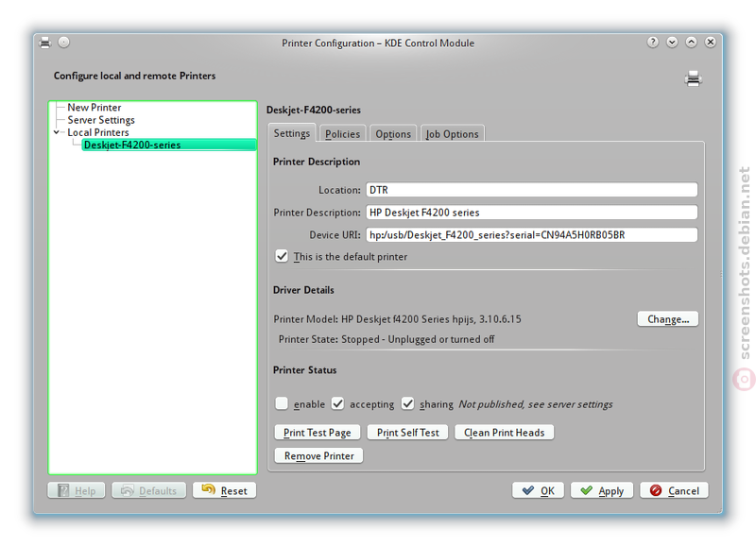Minimize the Printer Configuration window
This screenshot has width=756, height=547.
[x=672, y=43]
